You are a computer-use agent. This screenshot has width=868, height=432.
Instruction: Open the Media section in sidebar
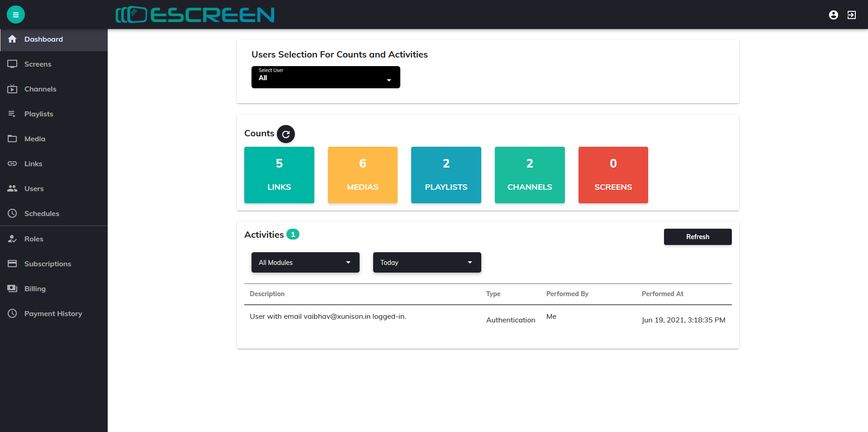tap(35, 139)
